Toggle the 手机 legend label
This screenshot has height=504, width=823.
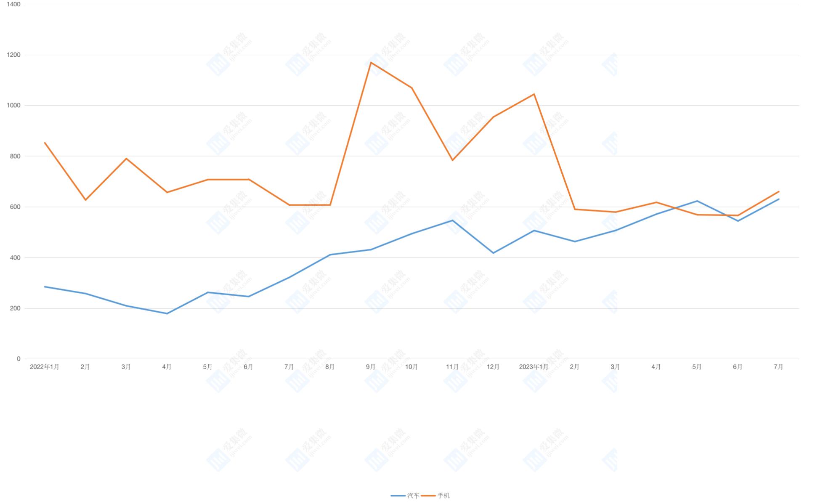tap(443, 496)
